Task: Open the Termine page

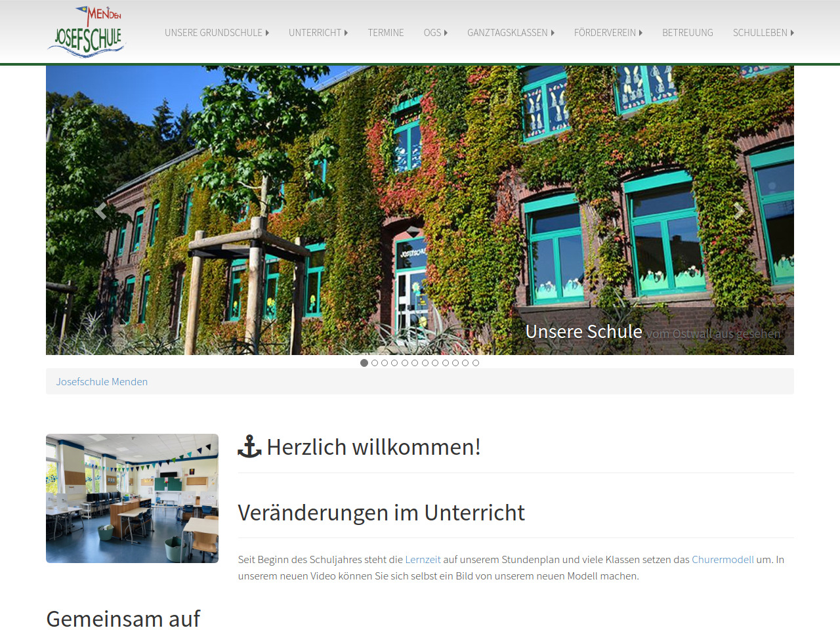Action: 386,33
